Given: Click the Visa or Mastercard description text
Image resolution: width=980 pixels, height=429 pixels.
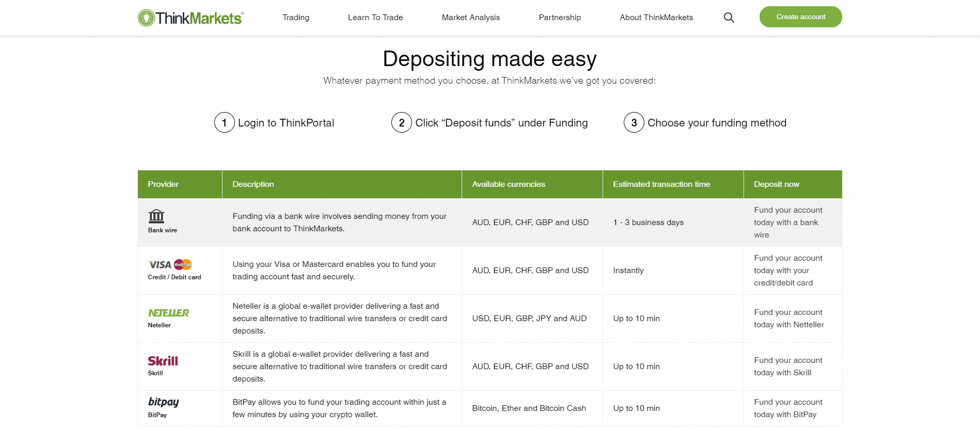Looking at the screenshot, I should [334, 271].
